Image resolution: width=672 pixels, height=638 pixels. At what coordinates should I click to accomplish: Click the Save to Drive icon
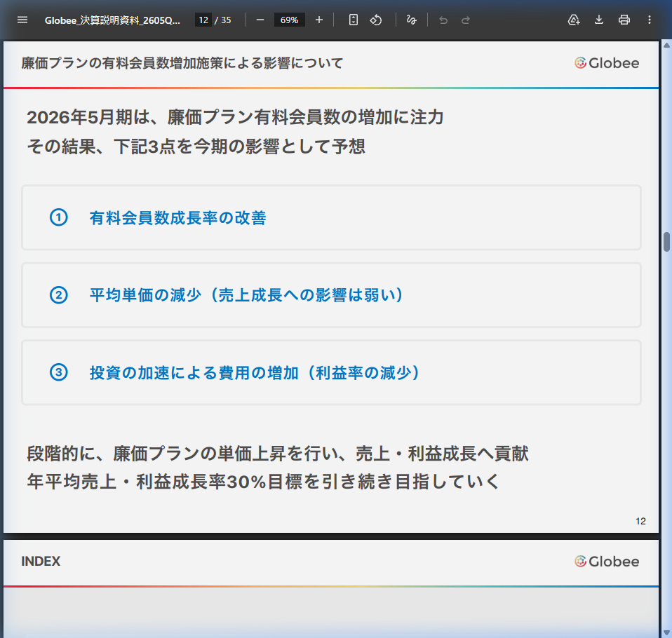coord(573,20)
